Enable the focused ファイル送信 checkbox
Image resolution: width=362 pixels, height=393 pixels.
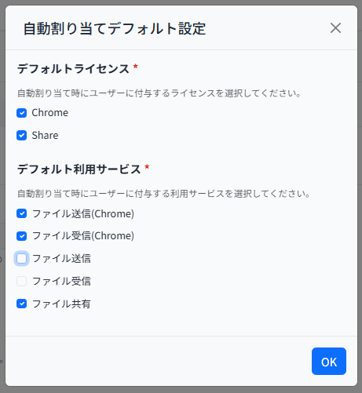point(22,259)
